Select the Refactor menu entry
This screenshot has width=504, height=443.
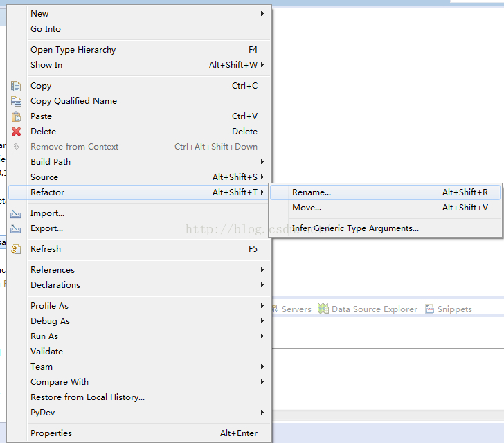140,192
